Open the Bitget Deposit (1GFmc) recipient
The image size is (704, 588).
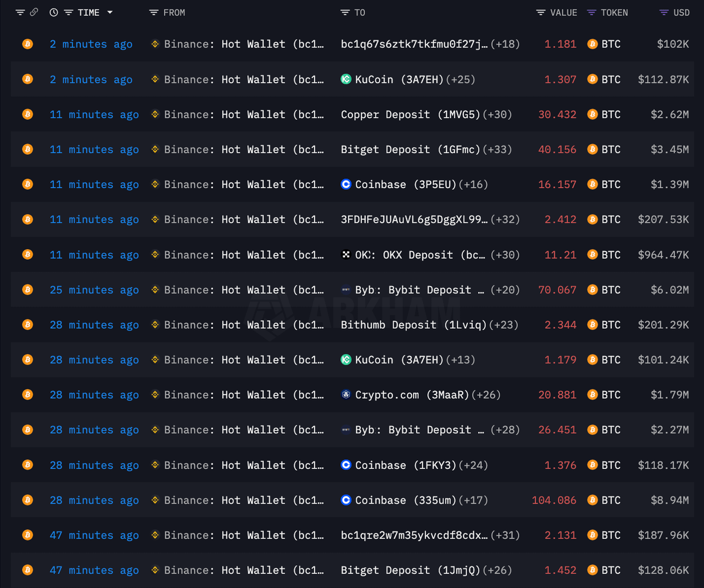point(411,149)
